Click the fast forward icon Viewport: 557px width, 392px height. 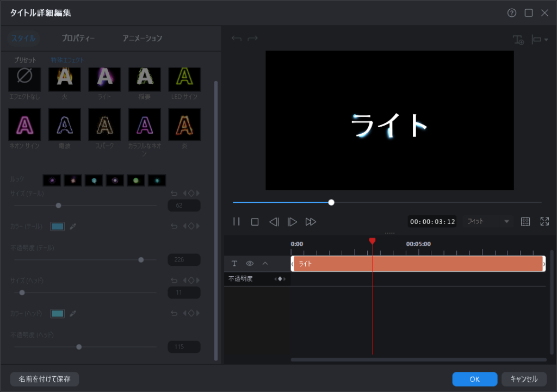point(311,221)
